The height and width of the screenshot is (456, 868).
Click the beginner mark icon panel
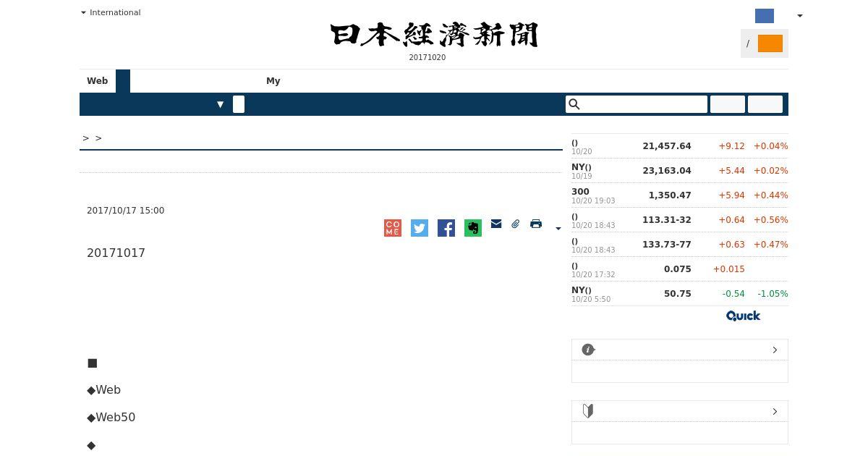[x=588, y=411]
